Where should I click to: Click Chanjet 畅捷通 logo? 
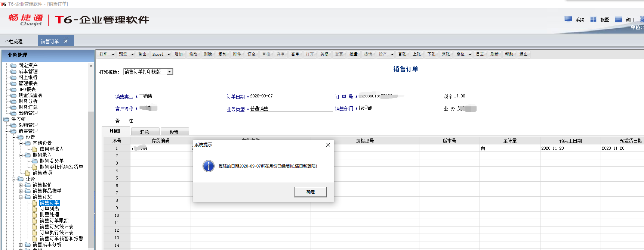point(26,20)
